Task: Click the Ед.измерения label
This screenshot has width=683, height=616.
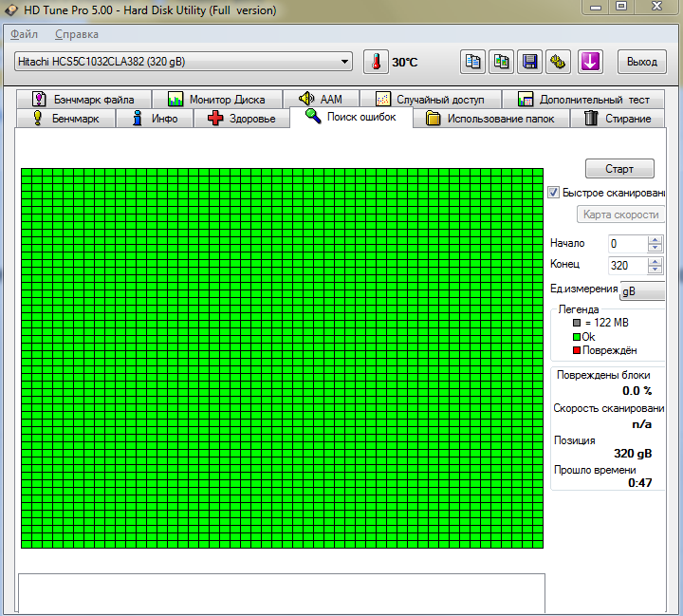Action: coord(583,289)
